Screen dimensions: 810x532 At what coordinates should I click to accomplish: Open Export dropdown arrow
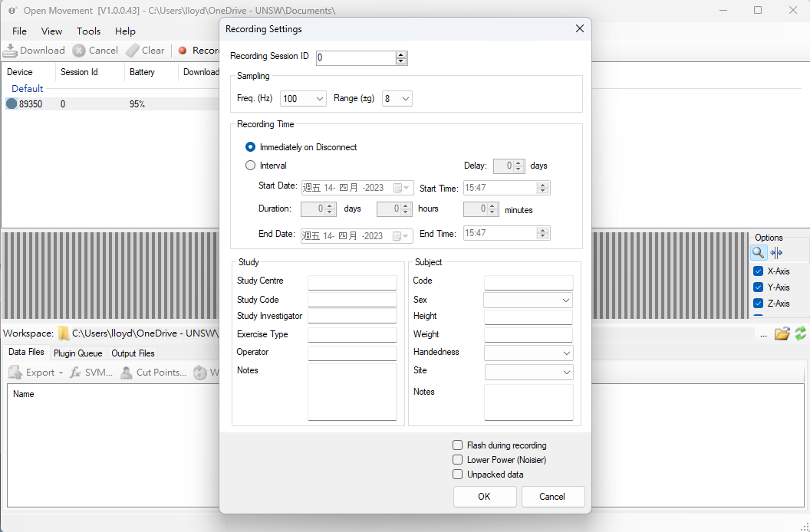[61, 373]
